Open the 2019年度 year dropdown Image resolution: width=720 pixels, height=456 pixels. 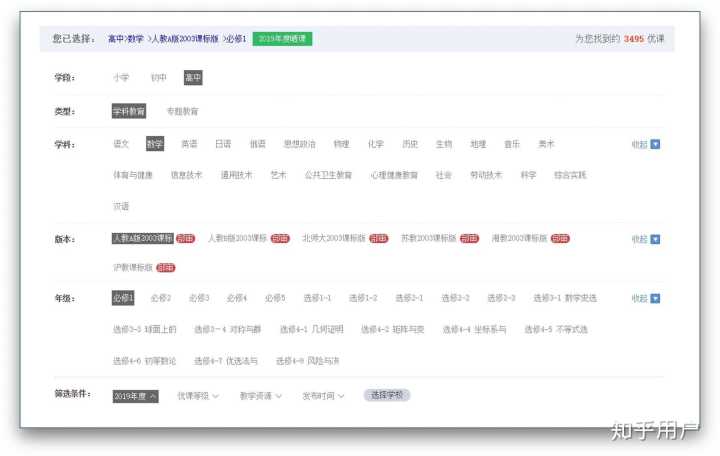[135, 396]
